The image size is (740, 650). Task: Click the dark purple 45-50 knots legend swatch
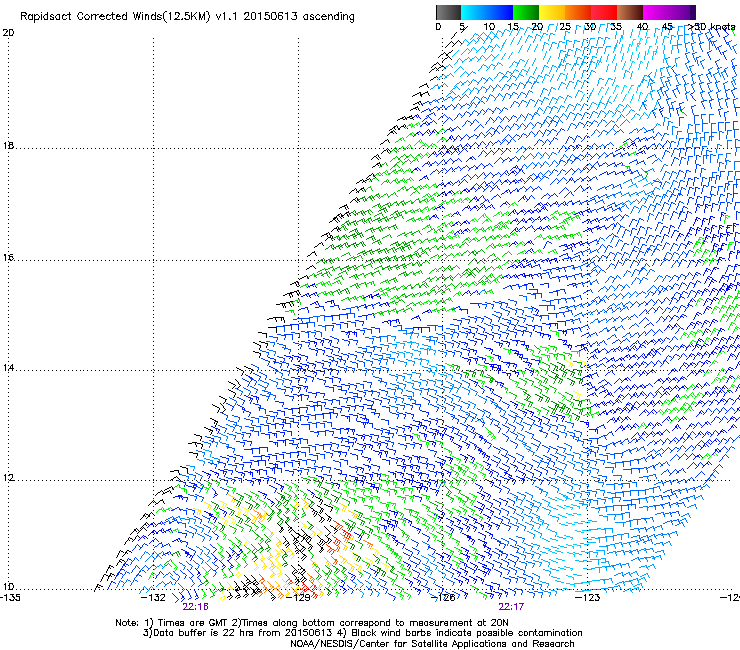tap(682, 12)
